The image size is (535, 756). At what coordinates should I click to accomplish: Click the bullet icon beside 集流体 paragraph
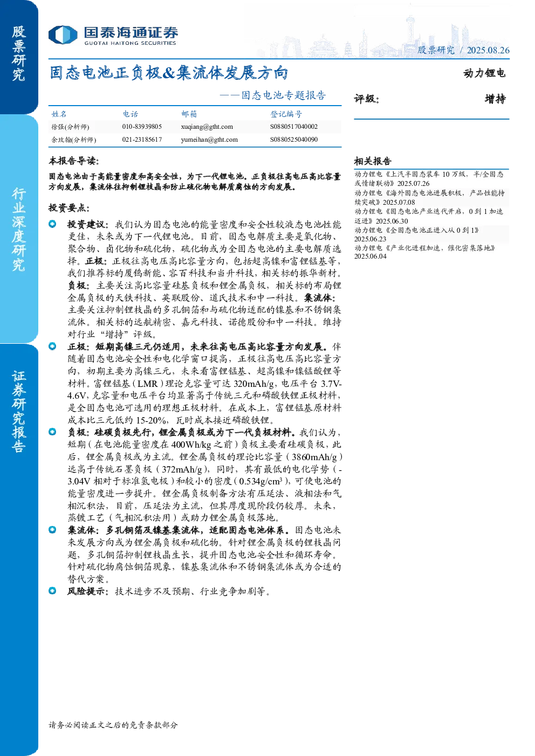tap(52, 530)
